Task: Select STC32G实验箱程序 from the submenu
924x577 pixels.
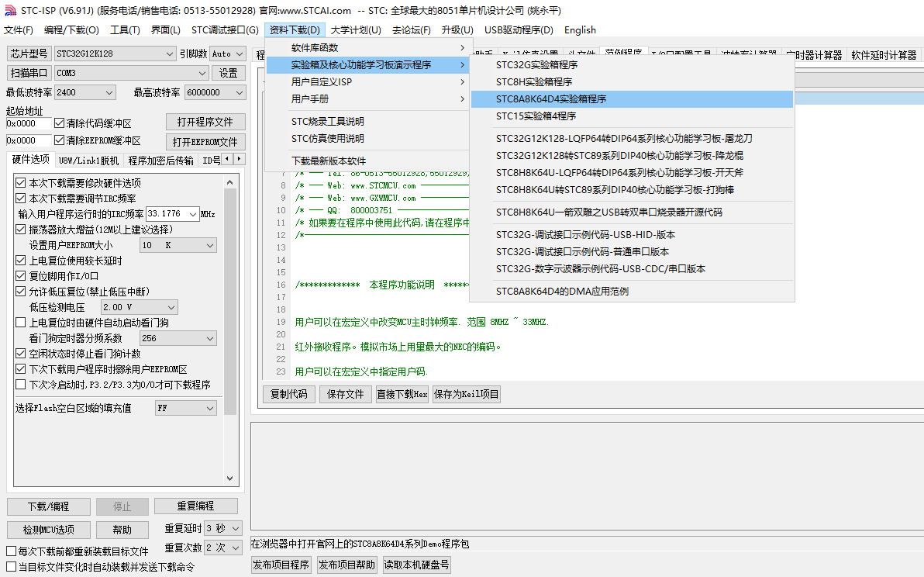Action: [633, 65]
